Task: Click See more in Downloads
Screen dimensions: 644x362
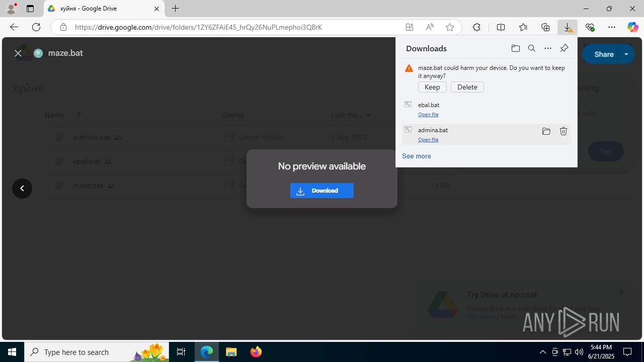Action: click(x=417, y=156)
